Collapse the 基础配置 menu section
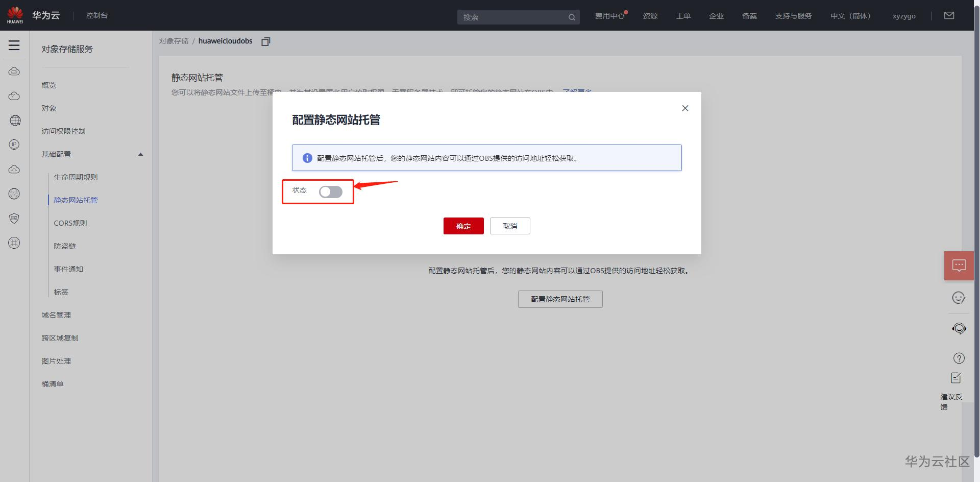 [141, 154]
